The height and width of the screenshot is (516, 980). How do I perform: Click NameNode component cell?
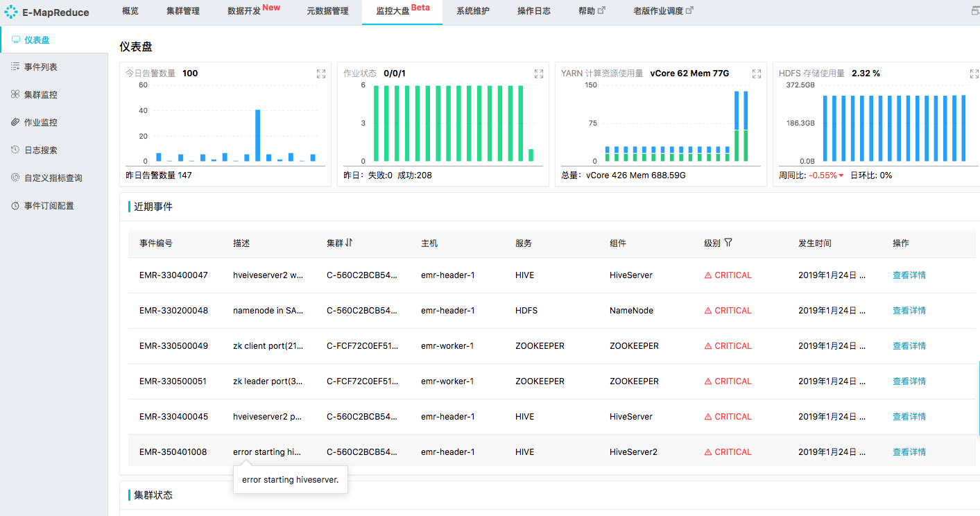click(x=631, y=311)
